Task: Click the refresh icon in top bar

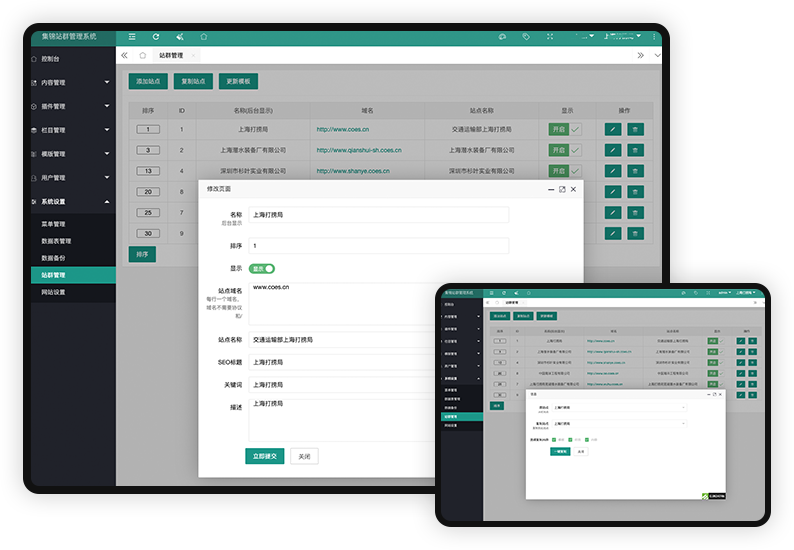Action: click(155, 36)
